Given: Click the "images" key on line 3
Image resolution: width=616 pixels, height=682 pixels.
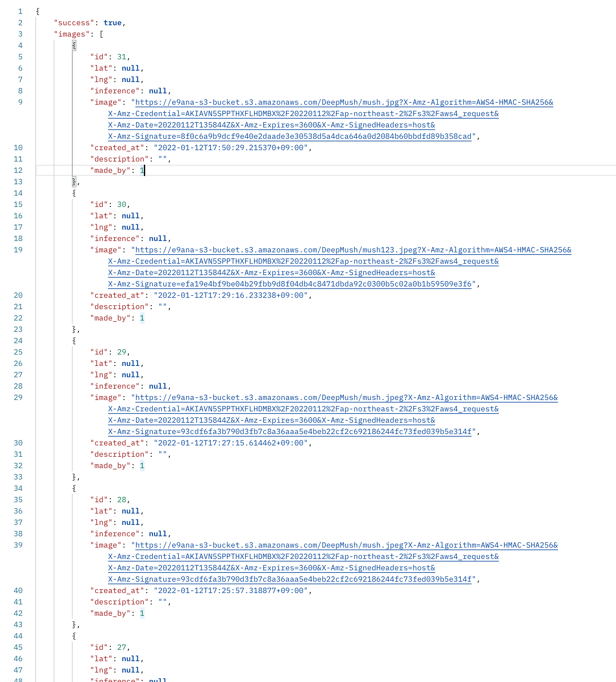Looking at the screenshot, I should 71,34.
